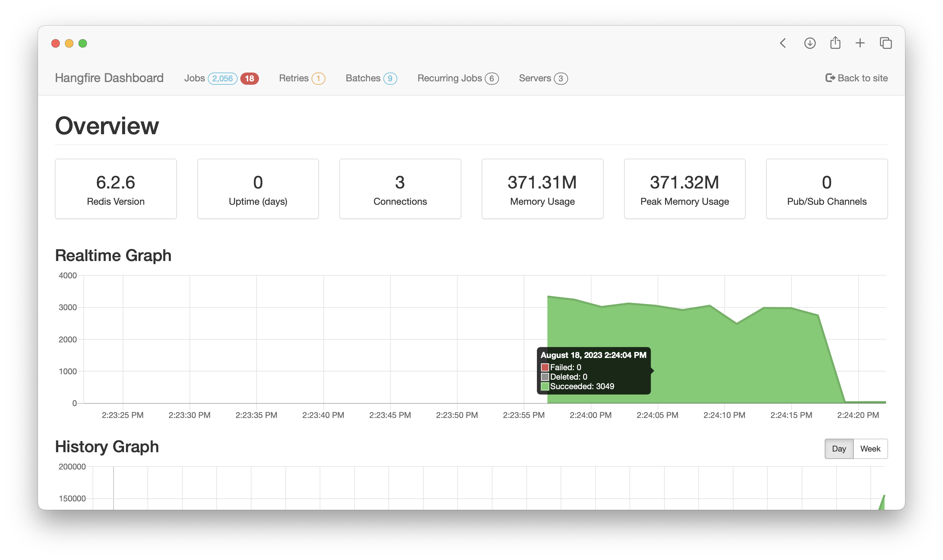Click the share icon in toolbar

(835, 43)
